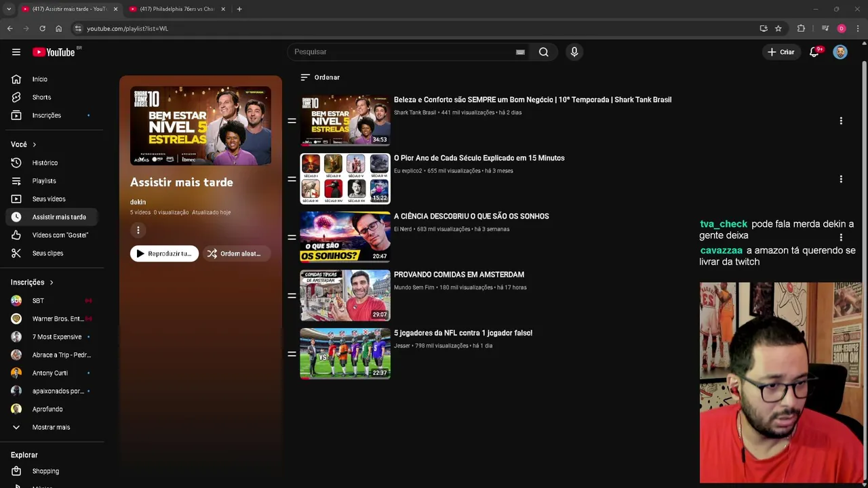The height and width of the screenshot is (488, 868).
Task: Select Assistir mais tarde in sidebar
Action: [52, 217]
